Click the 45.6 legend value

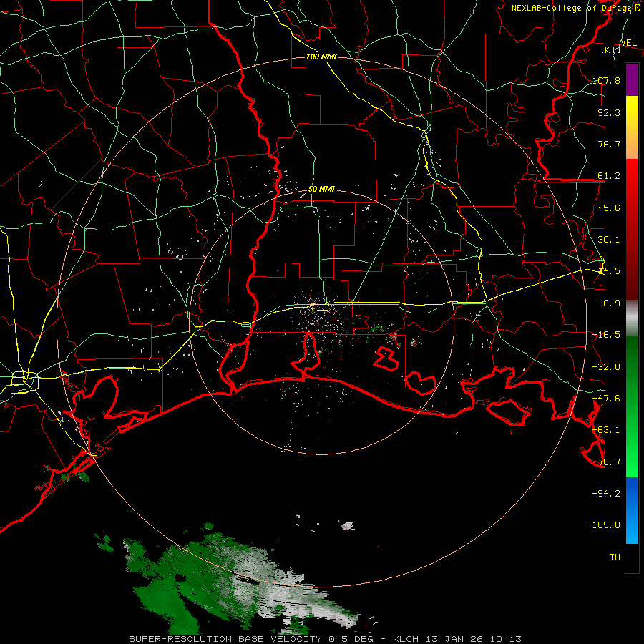coord(609,208)
